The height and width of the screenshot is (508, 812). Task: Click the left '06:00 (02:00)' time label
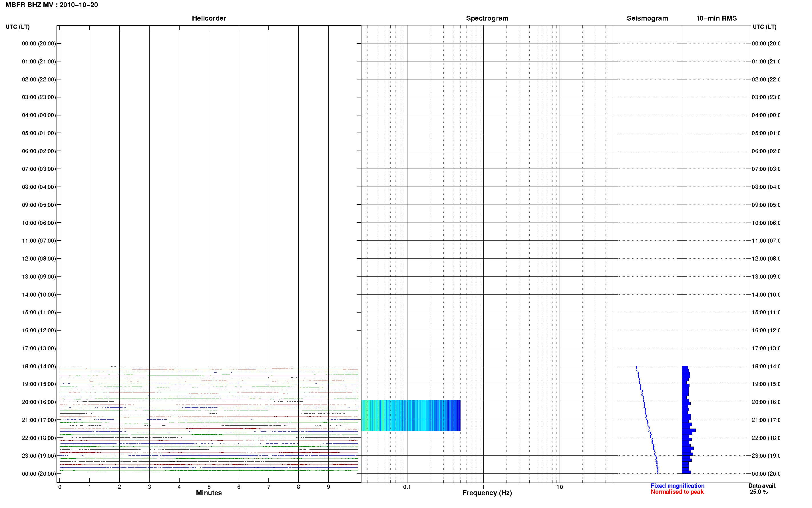(39, 151)
